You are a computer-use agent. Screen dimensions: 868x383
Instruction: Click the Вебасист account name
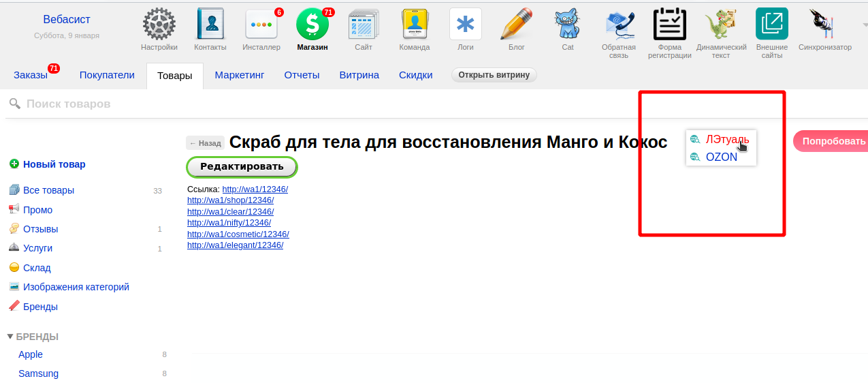67,20
